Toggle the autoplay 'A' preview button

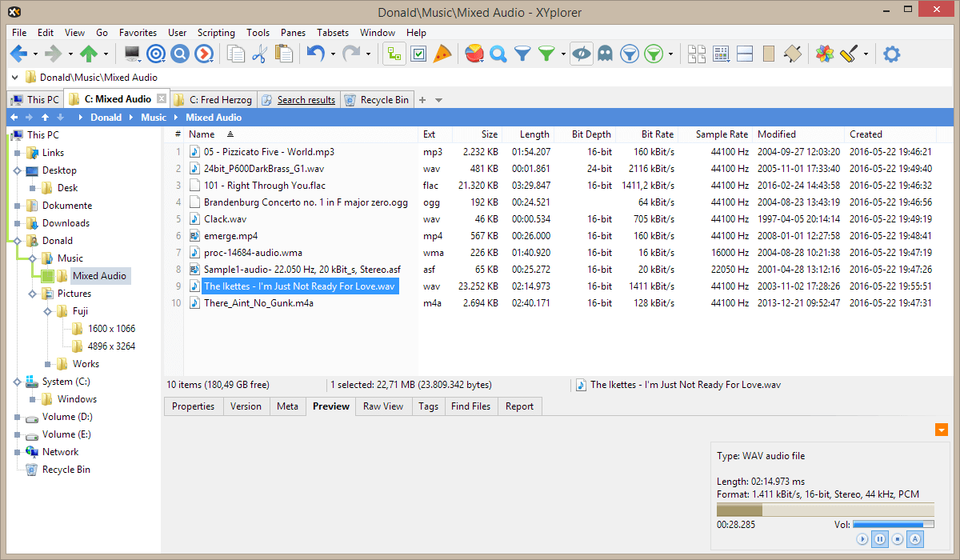pyautogui.click(x=915, y=539)
